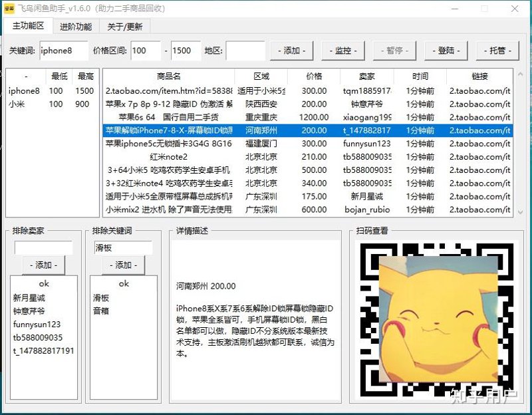Click the 地区 region input field
Viewport: 532px width, 415px height.
[245, 51]
